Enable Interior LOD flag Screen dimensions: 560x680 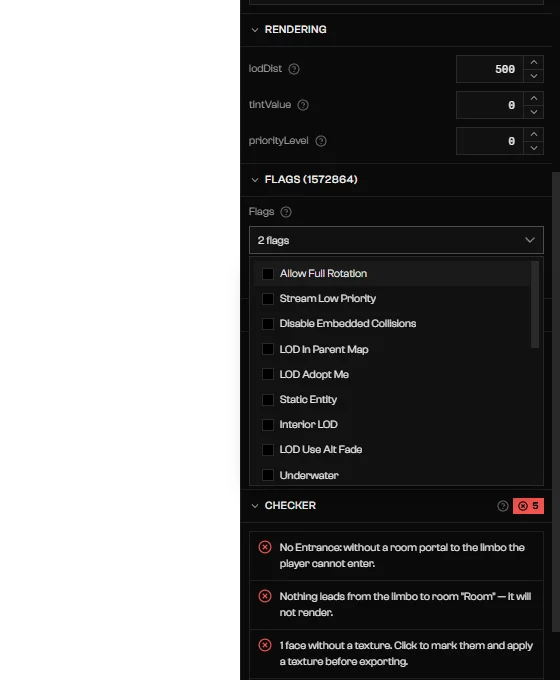[268, 425]
